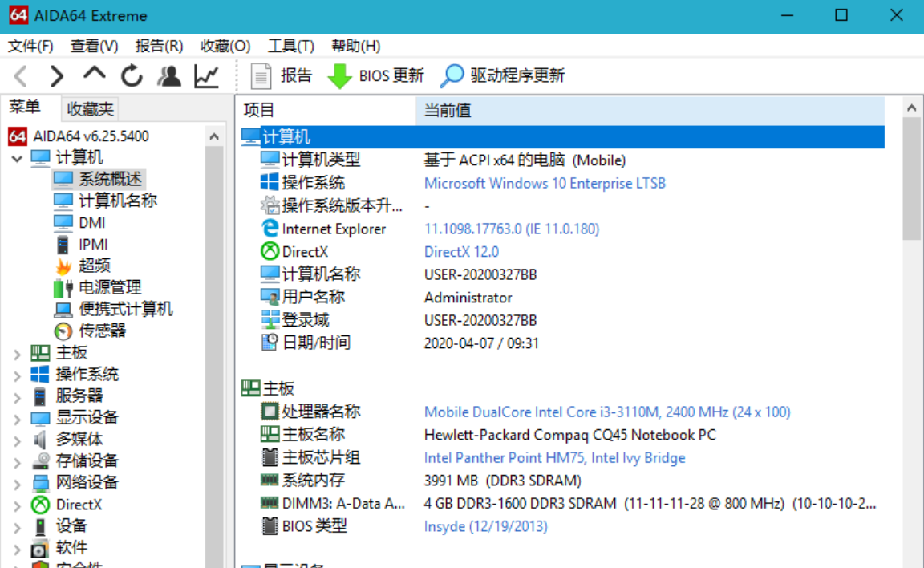Select 计算机名称 in the tree

tap(118, 201)
